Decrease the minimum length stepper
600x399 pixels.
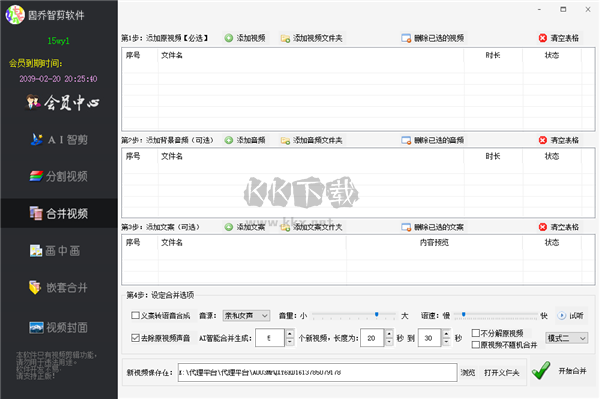click(x=389, y=342)
